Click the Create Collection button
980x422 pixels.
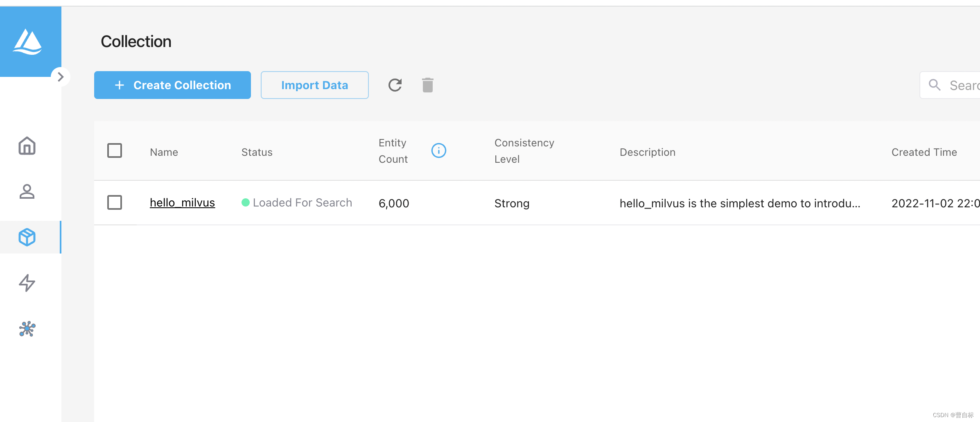coord(172,85)
